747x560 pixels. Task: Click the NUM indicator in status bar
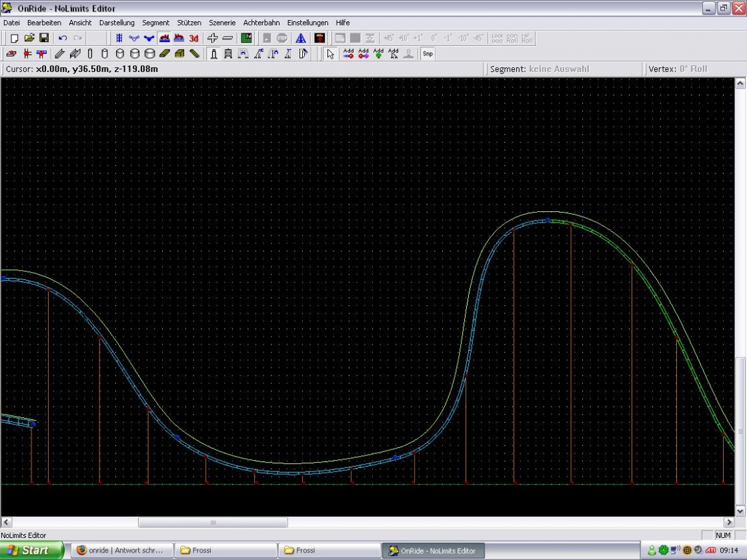(723, 535)
